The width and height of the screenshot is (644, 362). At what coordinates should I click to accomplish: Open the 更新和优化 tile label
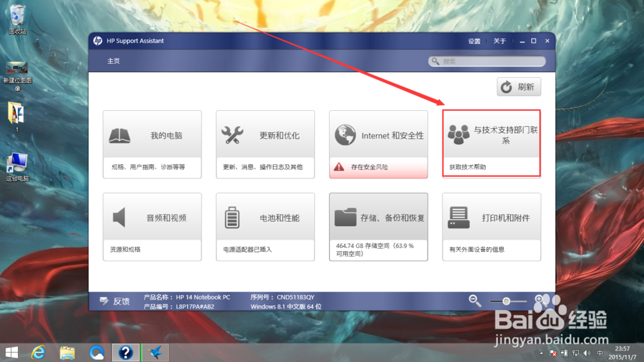pyautogui.click(x=279, y=136)
